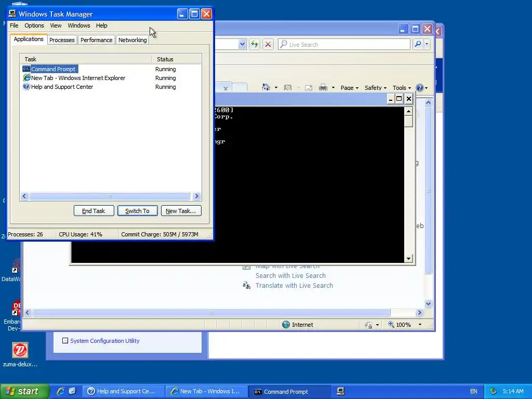Screen dimensions: 532x399
Task: Open the Windows menu in Task Manager
Action: 79,25
